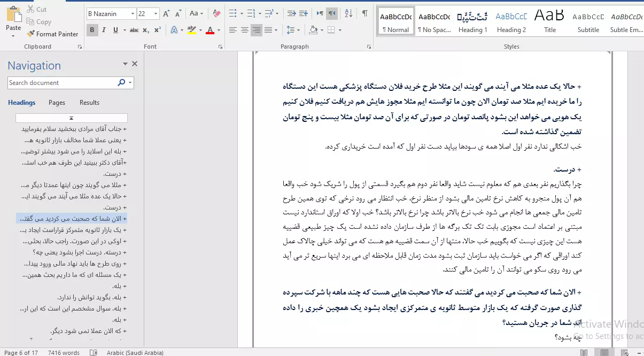Switch to the Results tab in Navigation
This screenshot has width=644, height=356.
(89, 103)
